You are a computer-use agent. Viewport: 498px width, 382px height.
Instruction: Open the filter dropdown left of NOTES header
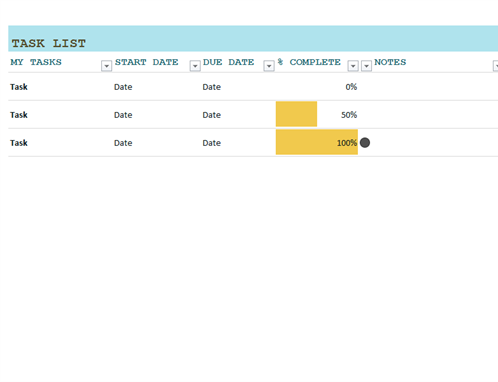point(366,66)
